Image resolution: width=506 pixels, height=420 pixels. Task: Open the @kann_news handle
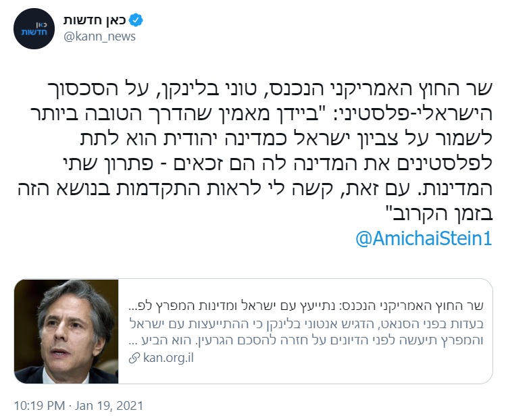point(99,36)
